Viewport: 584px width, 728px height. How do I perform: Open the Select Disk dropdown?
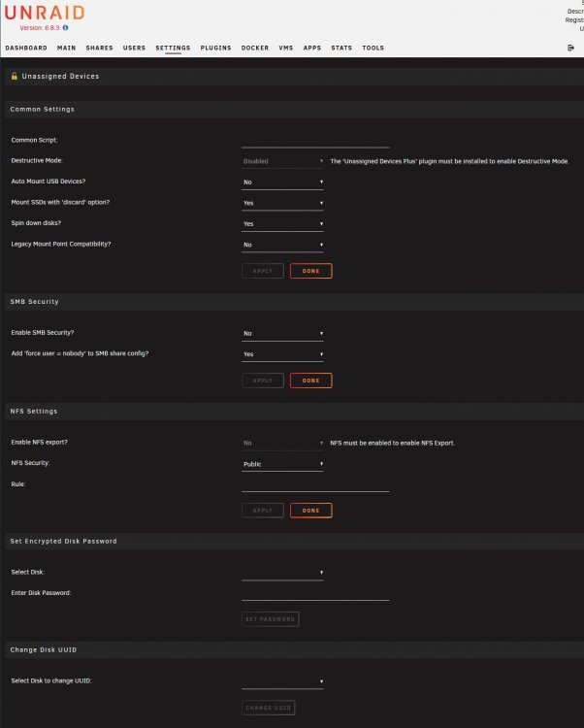point(282,574)
